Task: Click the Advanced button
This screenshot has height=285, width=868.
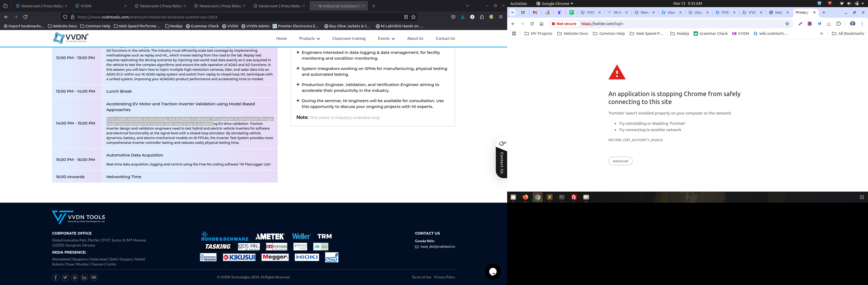Action: (x=620, y=161)
